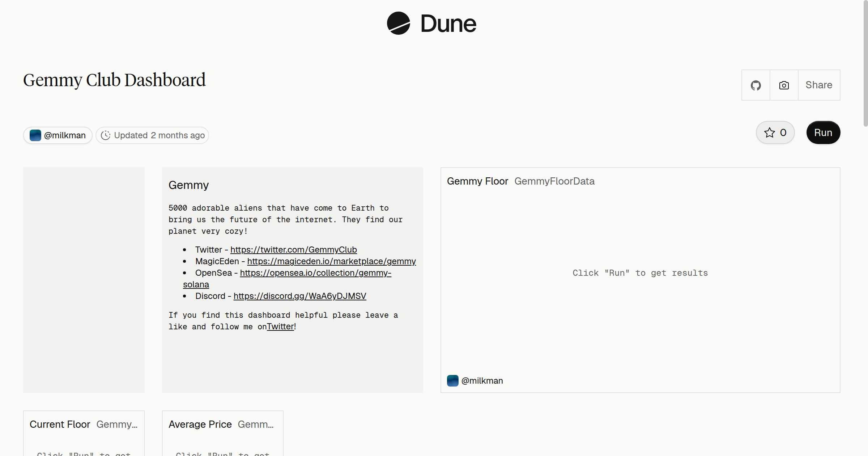
Task: Click the milkman avatar under the title
Action: pyautogui.click(x=35, y=135)
